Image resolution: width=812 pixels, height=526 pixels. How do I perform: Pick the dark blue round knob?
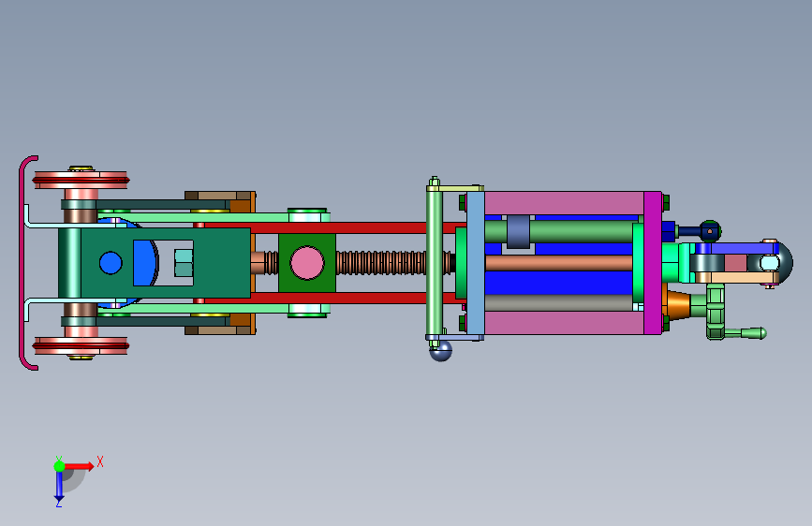[x=710, y=231]
